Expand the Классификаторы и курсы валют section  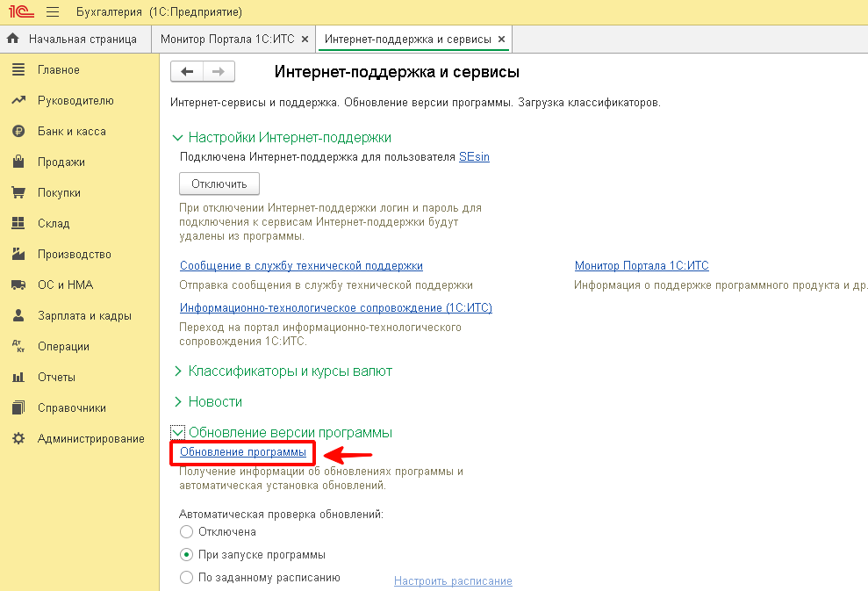pos(177,371)
